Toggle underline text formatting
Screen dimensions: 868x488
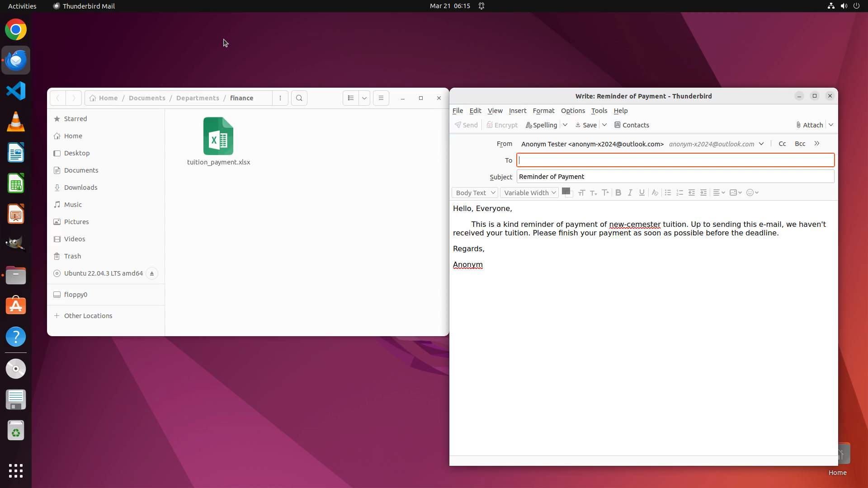tap(642, 192)
